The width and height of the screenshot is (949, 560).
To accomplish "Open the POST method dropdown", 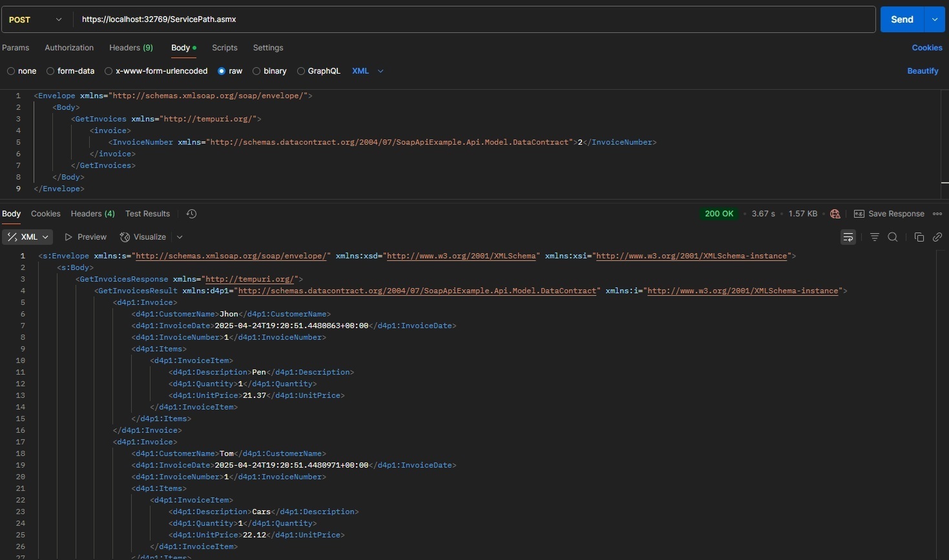I will 36,19.
